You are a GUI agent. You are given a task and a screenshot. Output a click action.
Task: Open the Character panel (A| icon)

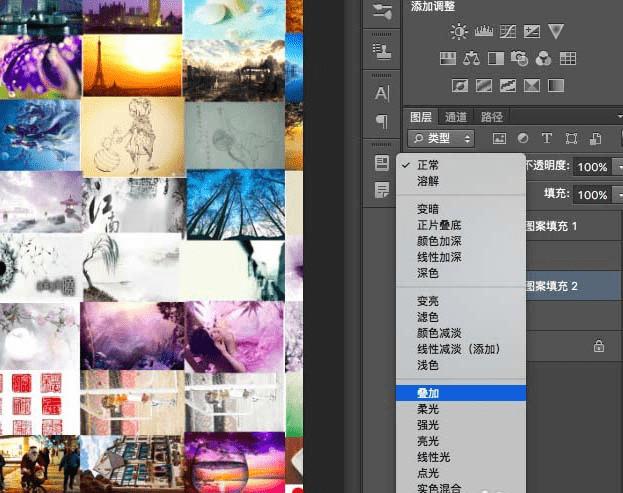pyautogui.click(x=382, y=93)
